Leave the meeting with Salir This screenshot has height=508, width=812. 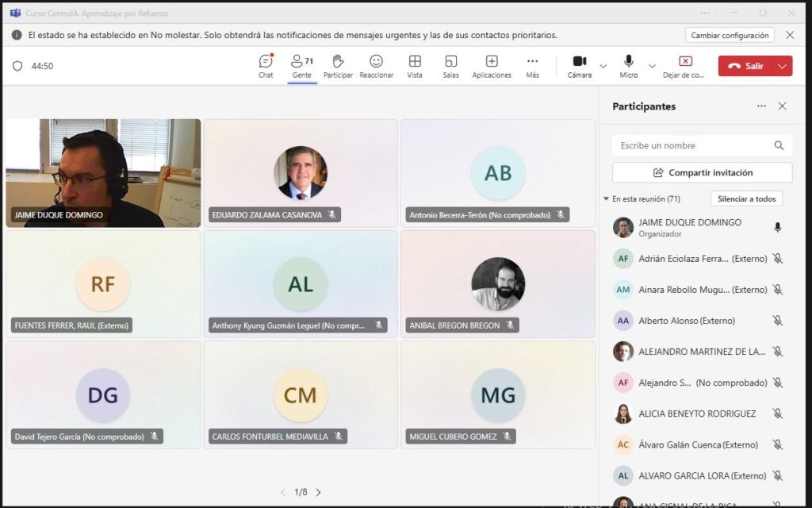pyautogui.click(x=745, y=66)
